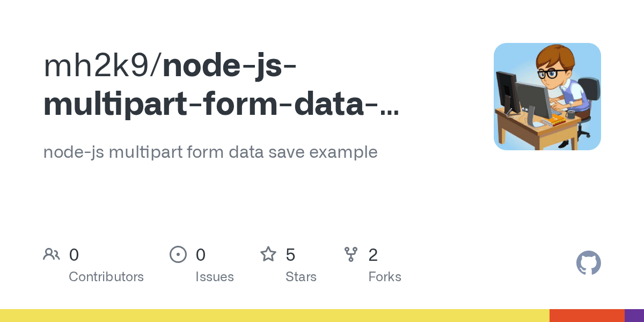Click the orange HTML language bar segment

click(x=587, y=316)
